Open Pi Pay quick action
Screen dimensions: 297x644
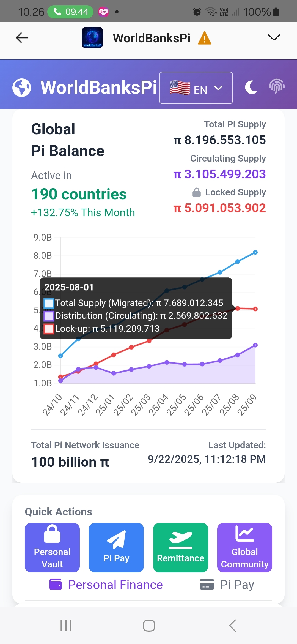116,547
